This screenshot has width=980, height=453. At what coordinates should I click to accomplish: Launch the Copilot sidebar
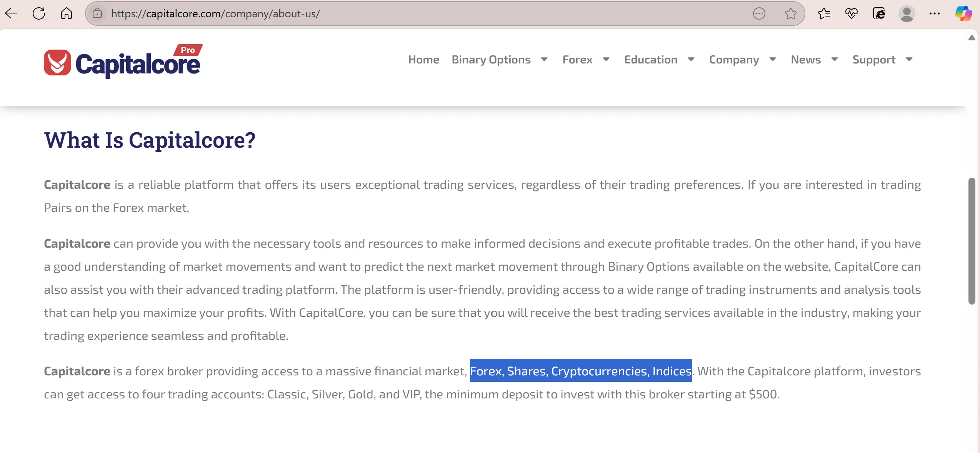pos(963,14)
